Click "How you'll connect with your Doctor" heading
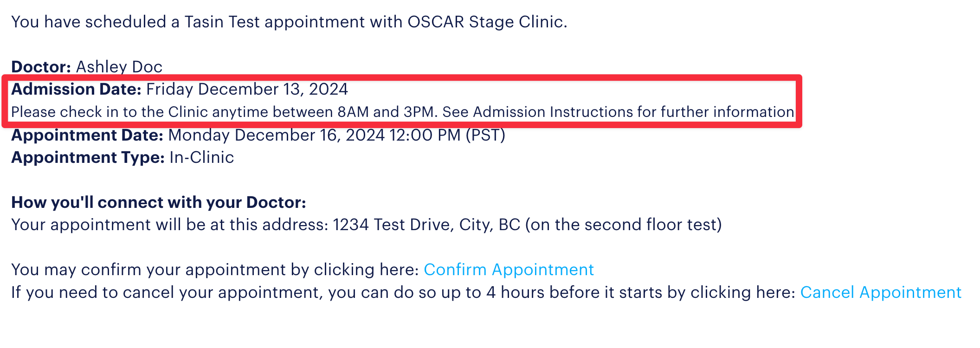 (158, 202)
